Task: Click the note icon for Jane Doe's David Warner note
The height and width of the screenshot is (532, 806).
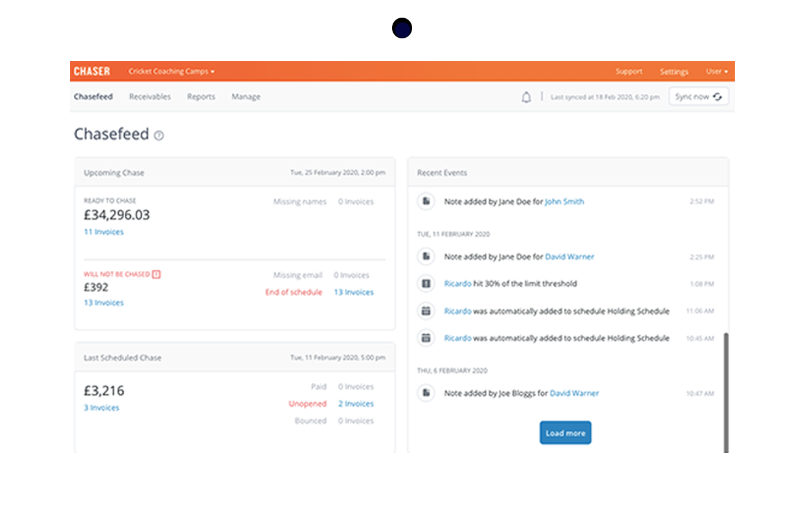Action: (426, 257)
